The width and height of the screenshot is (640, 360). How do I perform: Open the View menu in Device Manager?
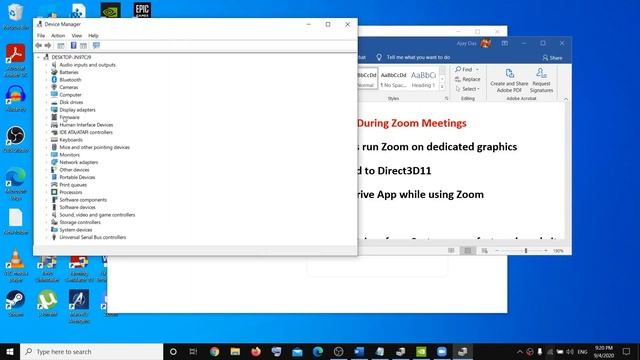pyautogui.click(x=77, y=36)
